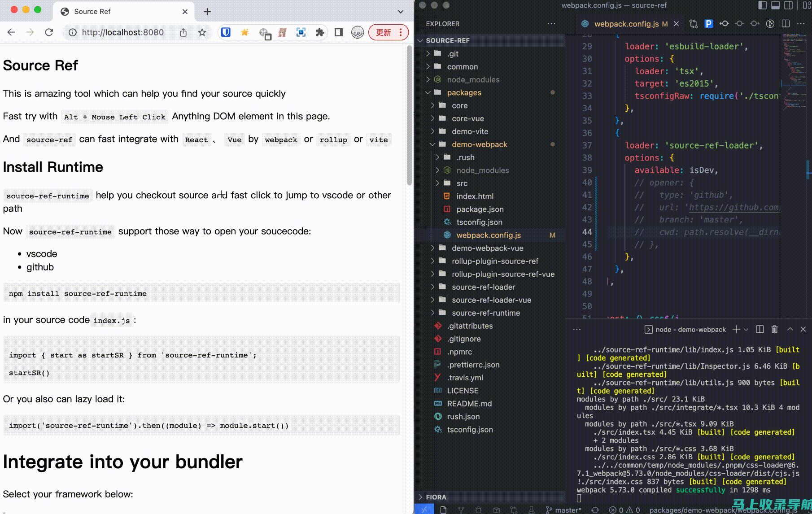Image resolution: width=812 pixels, height=514 pixels.
Task: Collapse the demo-webpack folder
Action: (x=489, y=144)
